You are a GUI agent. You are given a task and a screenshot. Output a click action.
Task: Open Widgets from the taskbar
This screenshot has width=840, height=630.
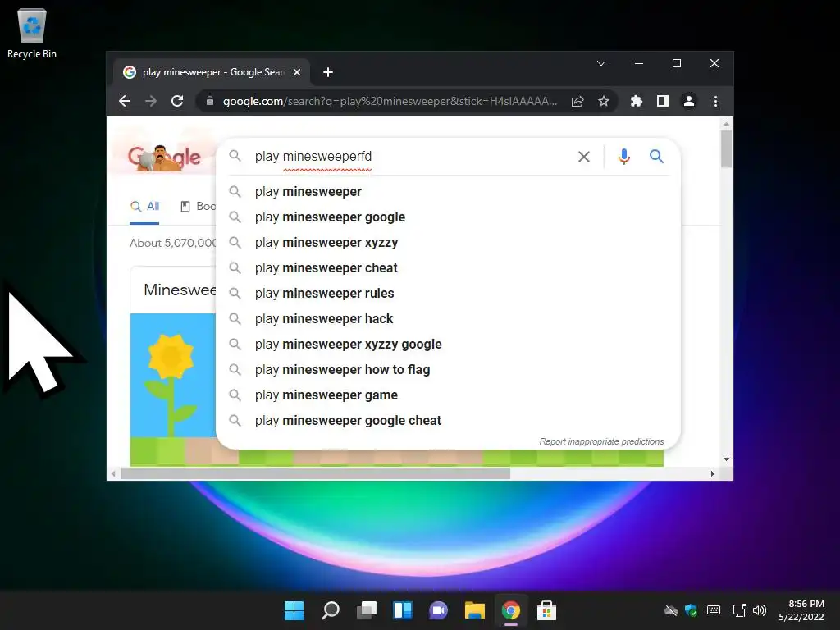click(x=402, y=610)
